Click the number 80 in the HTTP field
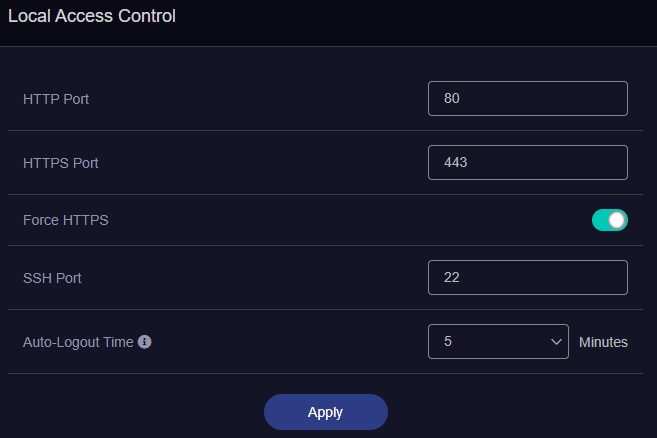This screenshot has height=438, width=657. (x=451, y=99)
